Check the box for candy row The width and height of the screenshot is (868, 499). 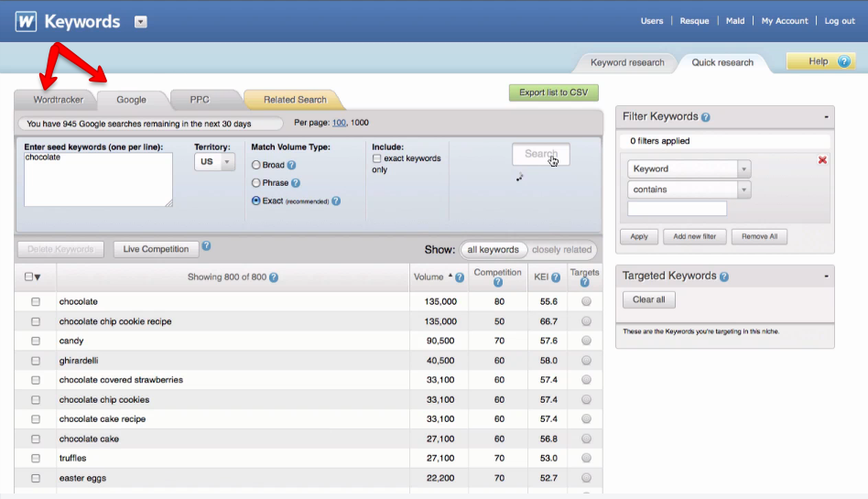[x=36, y=342]
